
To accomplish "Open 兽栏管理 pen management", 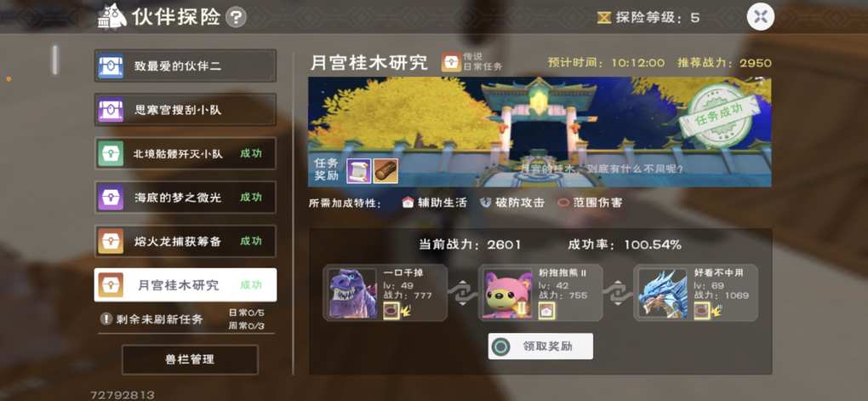I will 189,359.
